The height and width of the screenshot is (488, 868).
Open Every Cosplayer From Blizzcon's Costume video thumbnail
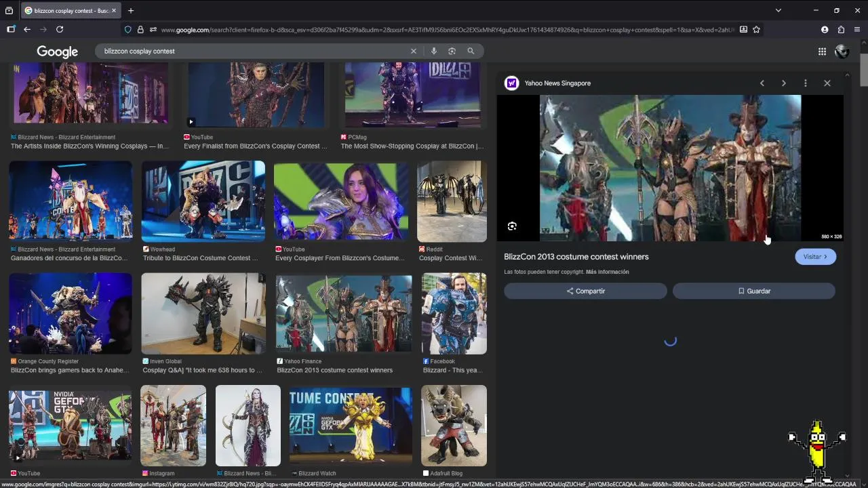coord(341,201)
